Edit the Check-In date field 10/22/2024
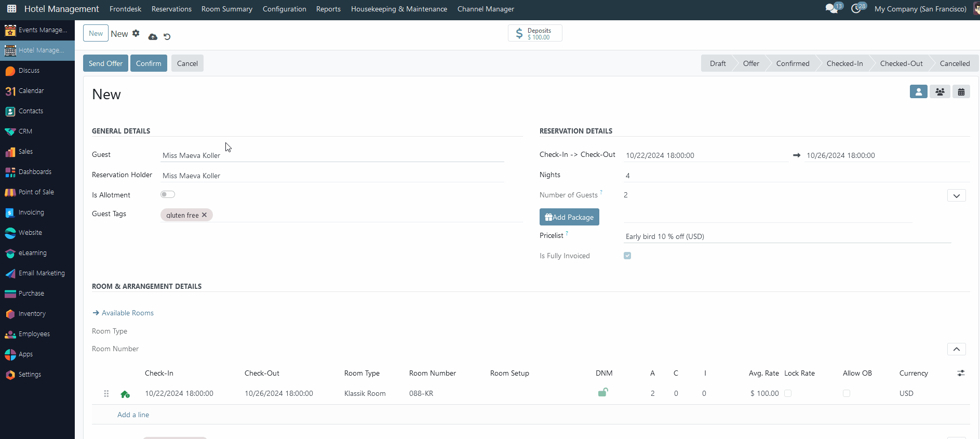The image size is (980, 439). pos(706,155)
